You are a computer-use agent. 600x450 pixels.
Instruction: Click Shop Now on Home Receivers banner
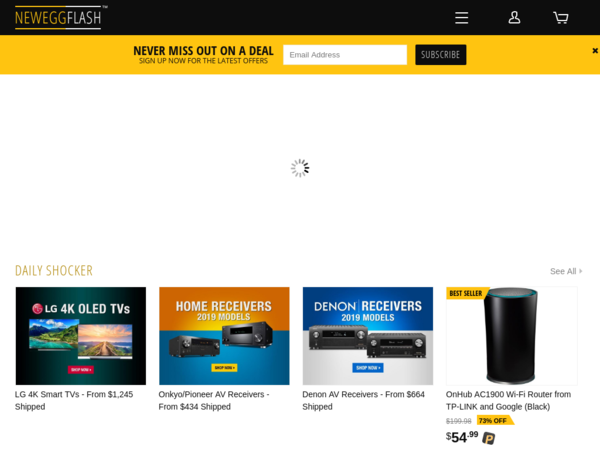coord(224,368)
